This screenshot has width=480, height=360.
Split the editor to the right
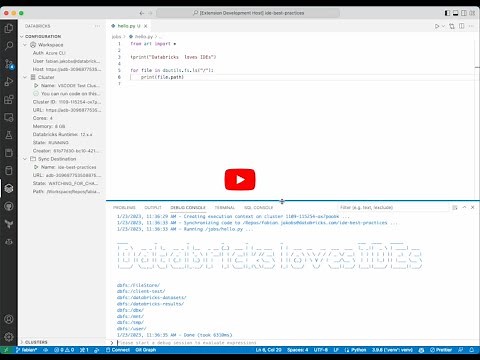[x=462, y=26]
